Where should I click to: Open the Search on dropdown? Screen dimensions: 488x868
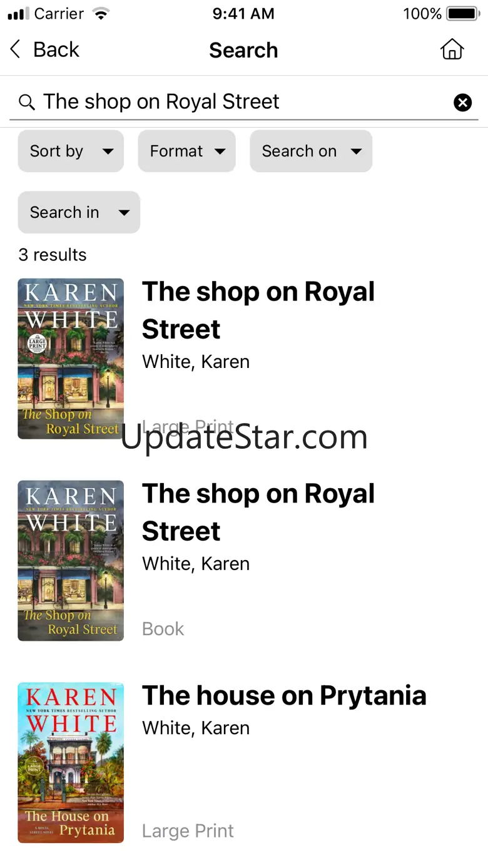pyautogui.click(x=311, y=151)
